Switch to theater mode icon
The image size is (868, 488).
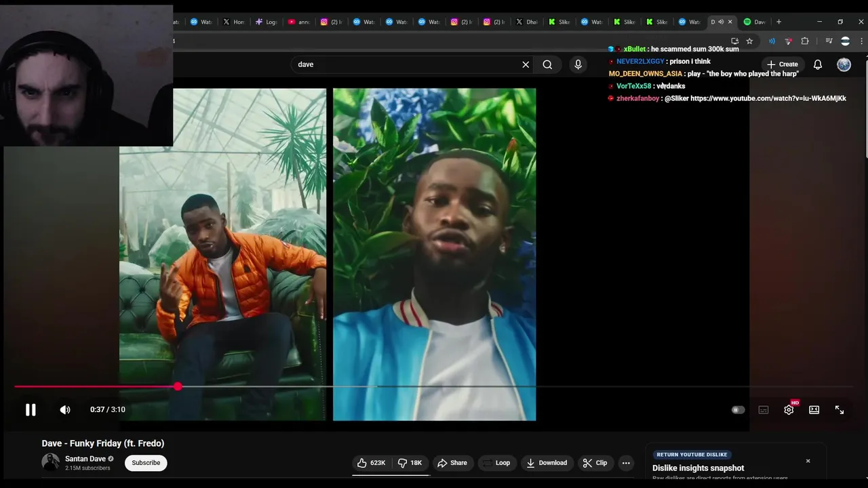(814, 409)
